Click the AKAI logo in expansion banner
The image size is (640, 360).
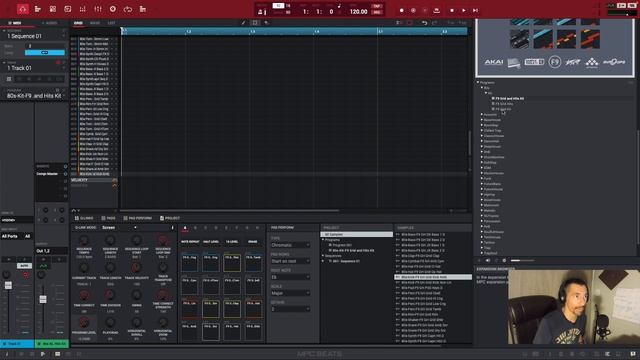(x=494, y=62)
